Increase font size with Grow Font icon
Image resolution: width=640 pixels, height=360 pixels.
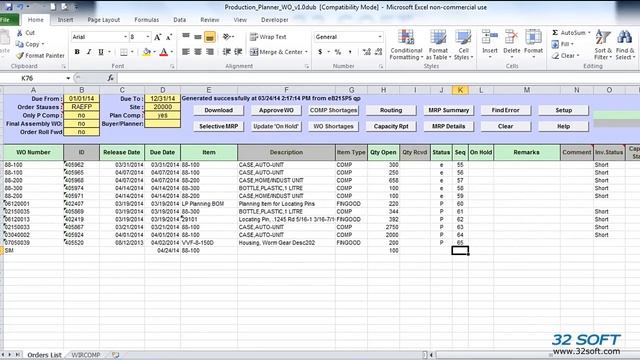[x=158, y=37]
